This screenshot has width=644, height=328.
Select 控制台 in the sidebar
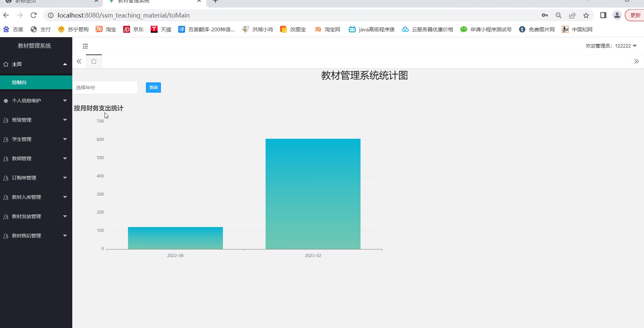(19, 82)
